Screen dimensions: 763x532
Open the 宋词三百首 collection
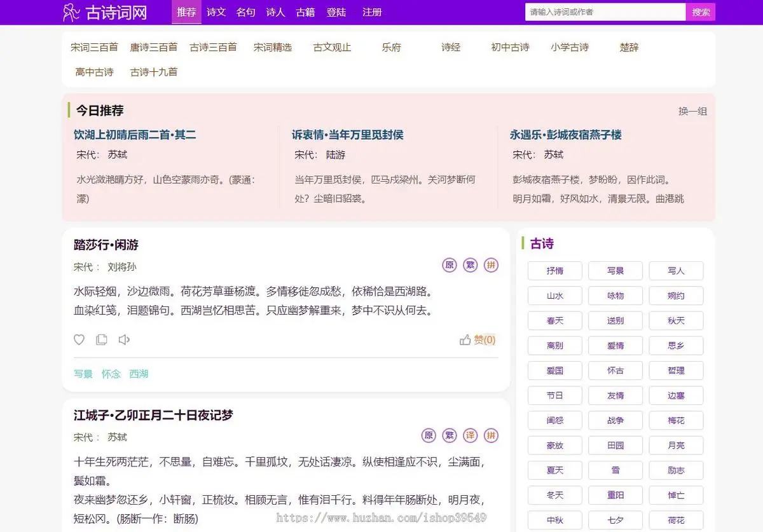[94, 47]
